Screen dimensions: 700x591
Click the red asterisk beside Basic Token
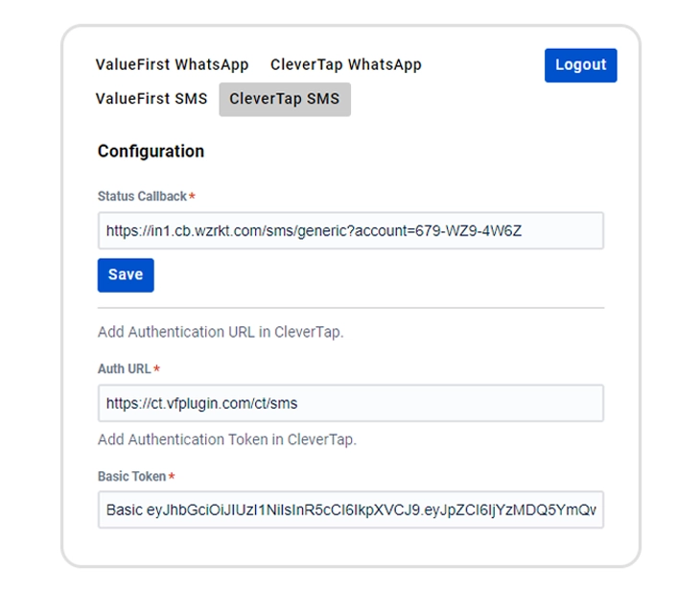pyautogui.click(x=172, y=476)
